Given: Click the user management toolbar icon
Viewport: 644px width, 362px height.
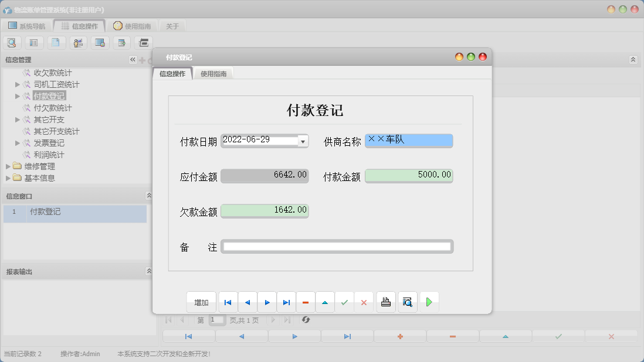Looking at the screenshot, I should tap(77, 42).
